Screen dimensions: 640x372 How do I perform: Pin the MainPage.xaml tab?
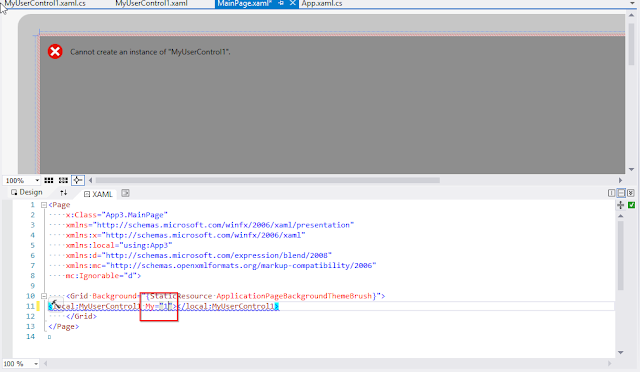click(281, 3)
